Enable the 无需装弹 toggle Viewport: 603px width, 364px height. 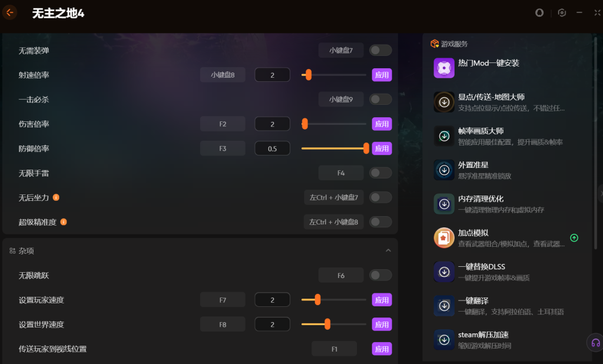click(380, 50)
